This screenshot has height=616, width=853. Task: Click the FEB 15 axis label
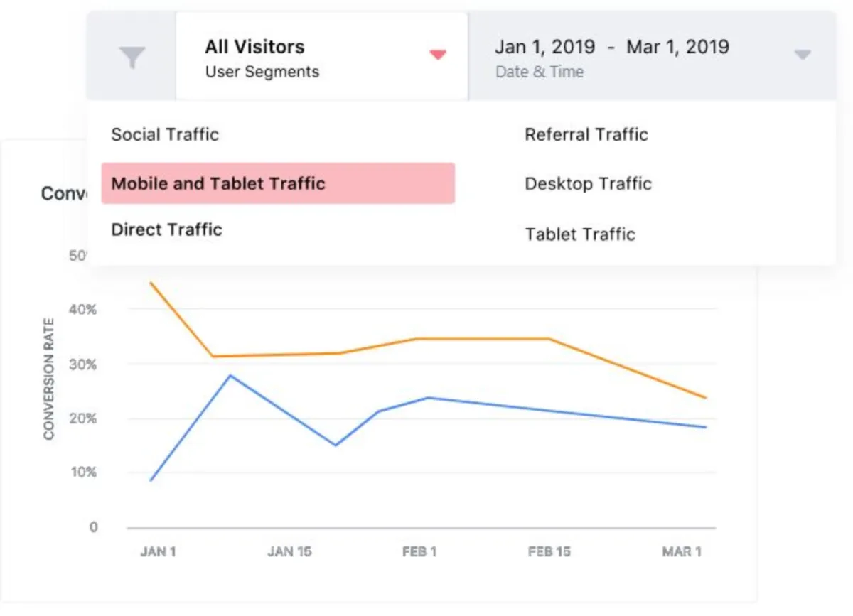coord(549,552)
